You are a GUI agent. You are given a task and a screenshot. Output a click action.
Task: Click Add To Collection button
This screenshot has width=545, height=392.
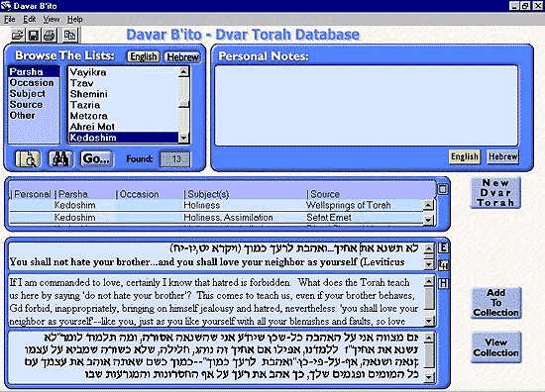(x=496, y=303)
